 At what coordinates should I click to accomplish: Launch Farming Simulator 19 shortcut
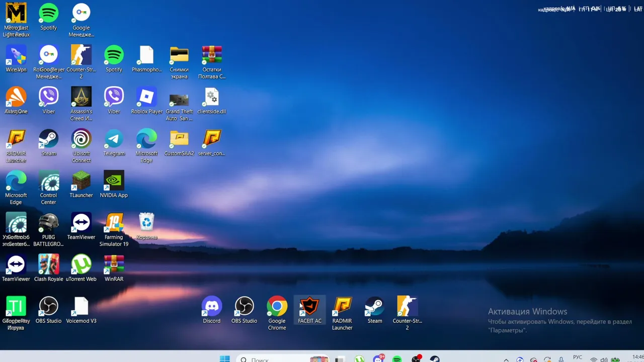coord(114,229)
